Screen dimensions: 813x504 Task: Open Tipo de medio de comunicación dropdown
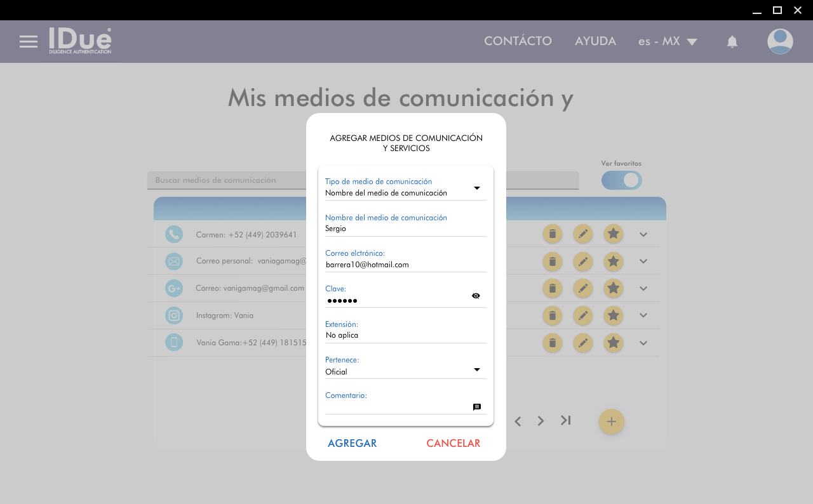click(476, 188)
